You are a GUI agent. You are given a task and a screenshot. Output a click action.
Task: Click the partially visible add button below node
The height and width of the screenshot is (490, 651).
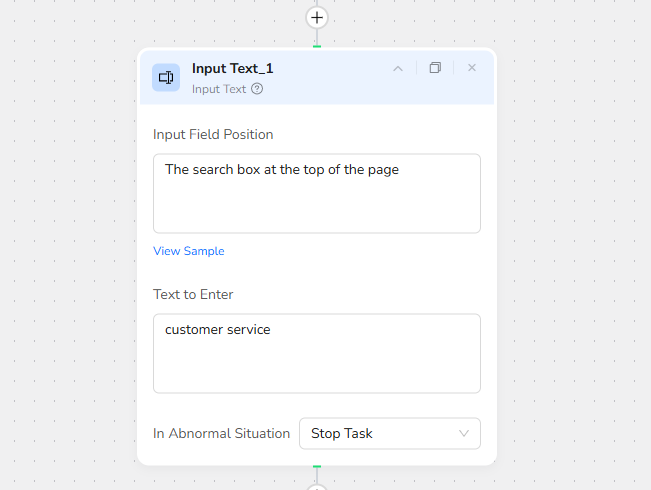[317, 487]
